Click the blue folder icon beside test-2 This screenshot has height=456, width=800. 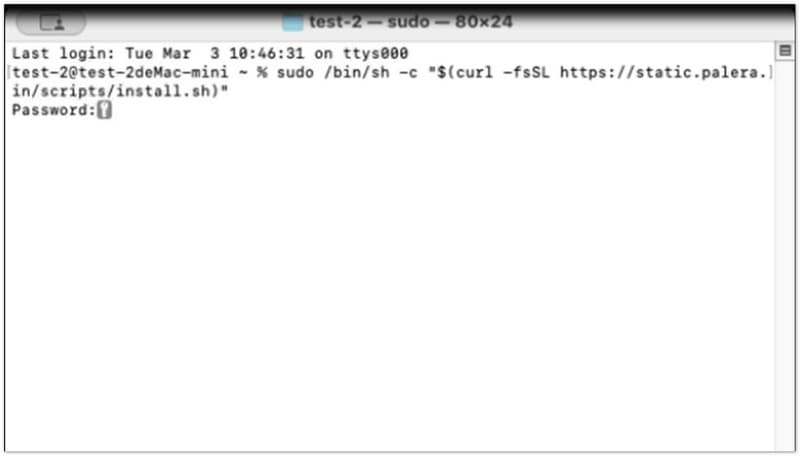pyautogui.click(x=293, y=22)
